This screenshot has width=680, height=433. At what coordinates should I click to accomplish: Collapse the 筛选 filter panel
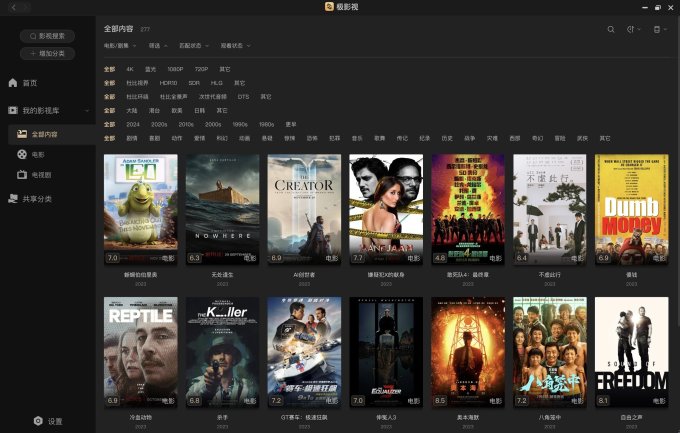tap(158, 46)
